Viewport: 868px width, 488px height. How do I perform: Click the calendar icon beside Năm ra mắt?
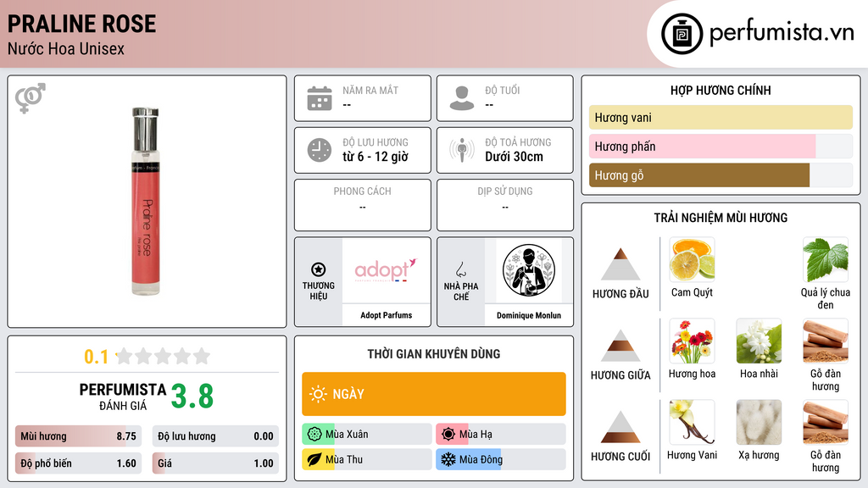[x=320, y=98]
